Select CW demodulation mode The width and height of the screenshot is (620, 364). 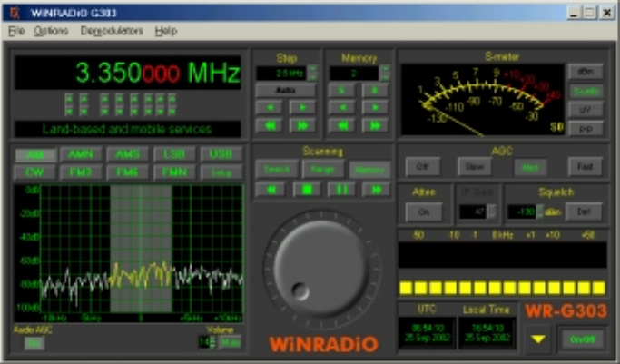34,172
